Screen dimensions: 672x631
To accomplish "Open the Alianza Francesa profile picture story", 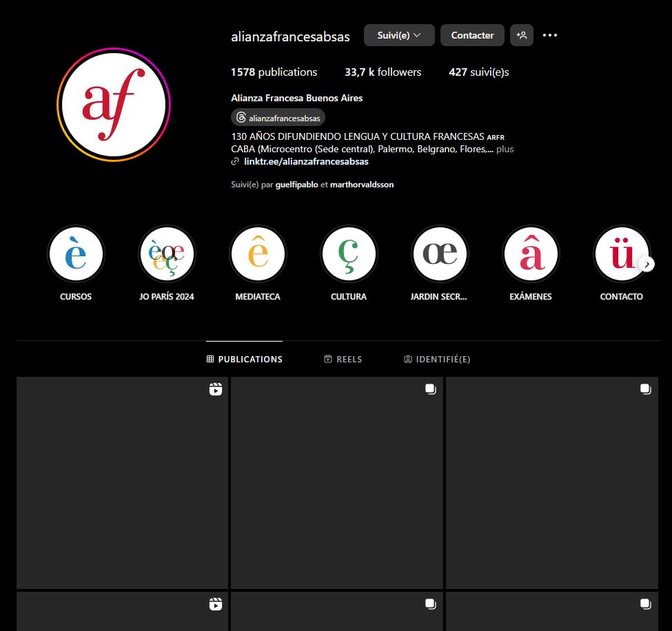I will click(x=114, y=105).
